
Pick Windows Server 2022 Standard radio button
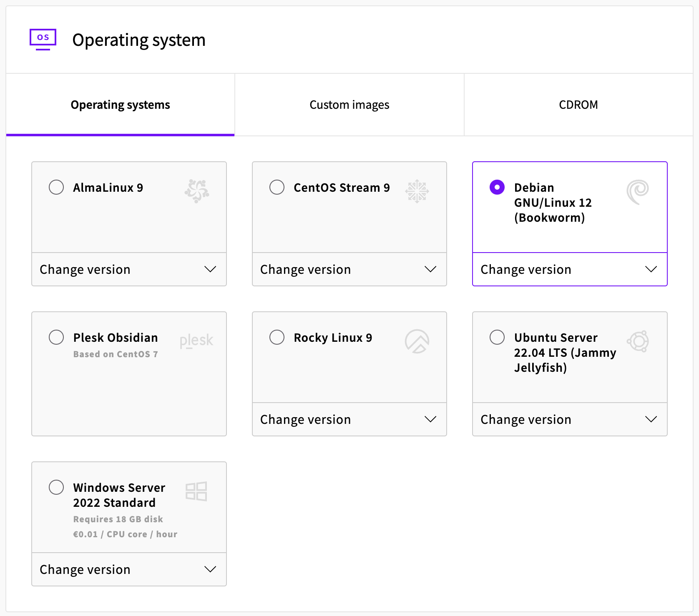(x=56, y=487)
